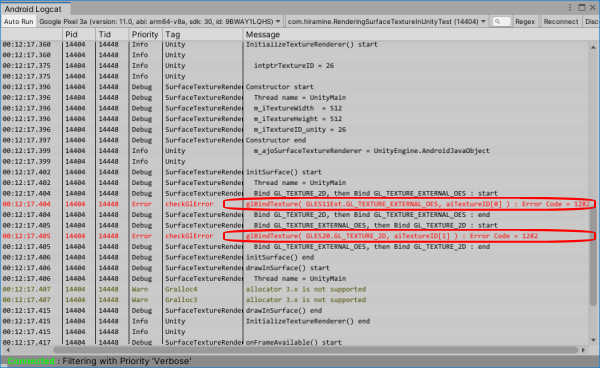Click the horizontal scrollbar right arrow

click(x=583, y=350)
